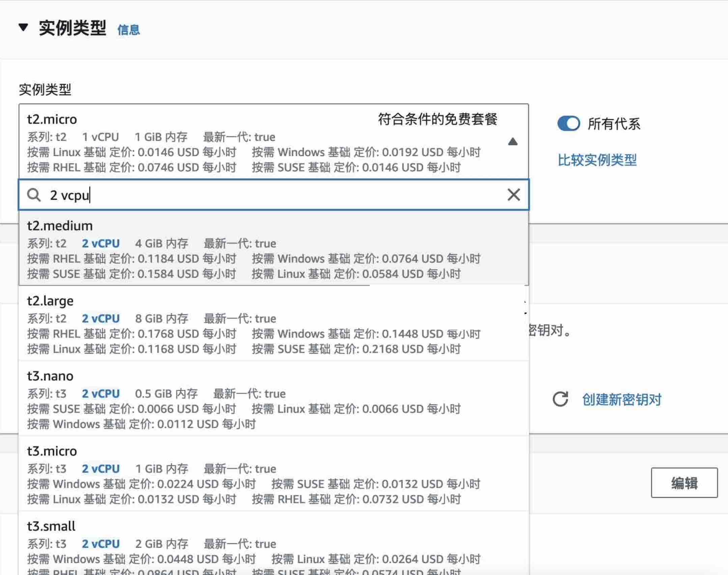Click the 符合条件的免费套餐 label
Viewport: 728px width, 575px height.
[x=438, y=119]
